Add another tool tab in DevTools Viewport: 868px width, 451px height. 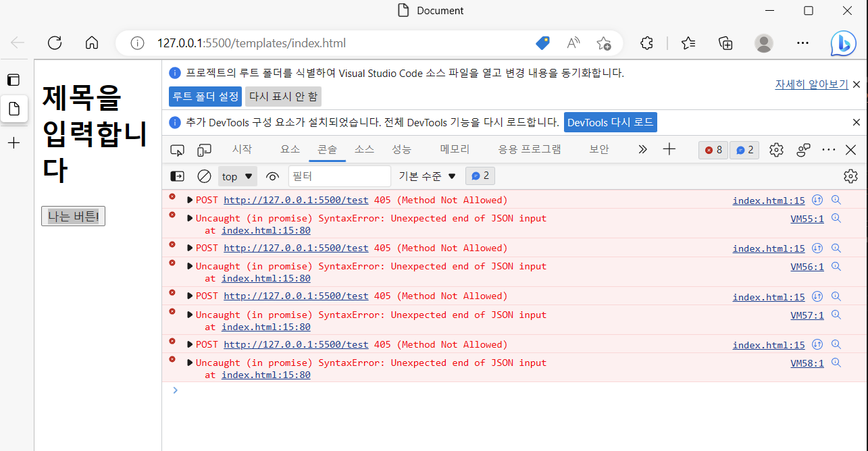click(x=669, y=150)
